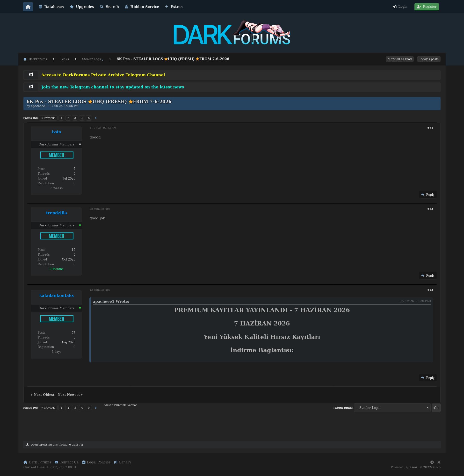Screen dimensions: 464x476
Task: Click the Knox link in footer
Action: coord(413,467)
